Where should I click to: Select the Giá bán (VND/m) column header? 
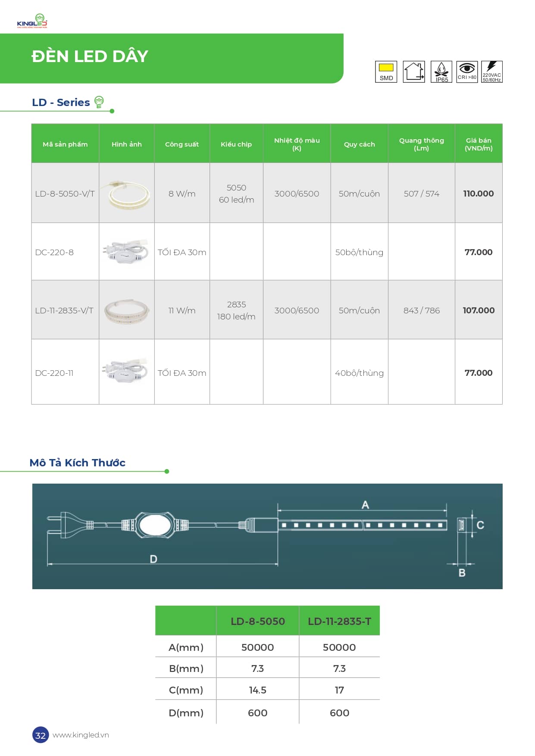(x=479, y=144)
